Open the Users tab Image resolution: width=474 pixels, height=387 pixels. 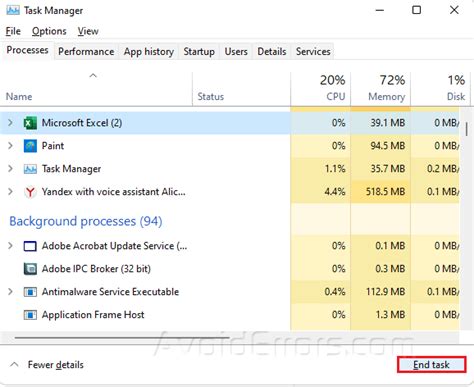pos(236,52)
